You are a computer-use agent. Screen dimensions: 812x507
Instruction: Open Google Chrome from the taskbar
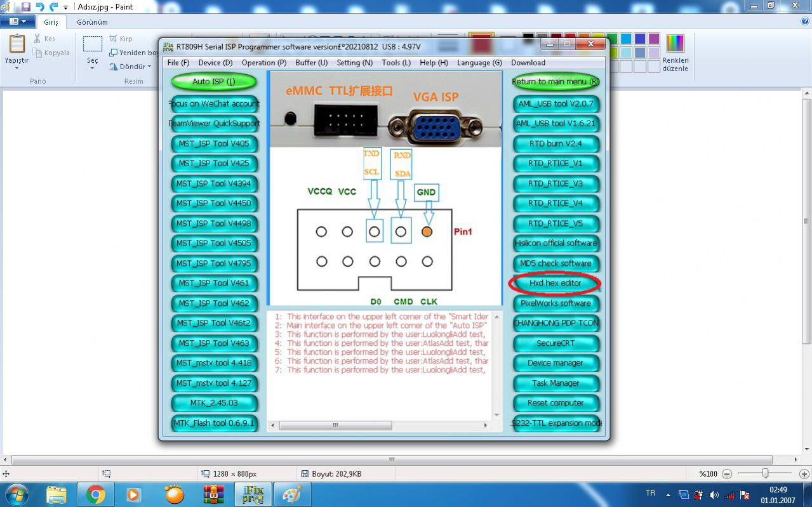(96, 494)
